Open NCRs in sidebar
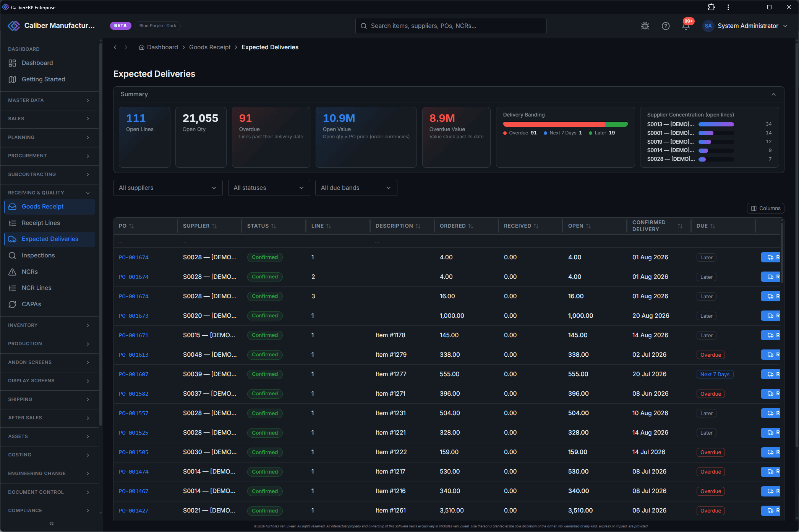 [x=49, y=272]
